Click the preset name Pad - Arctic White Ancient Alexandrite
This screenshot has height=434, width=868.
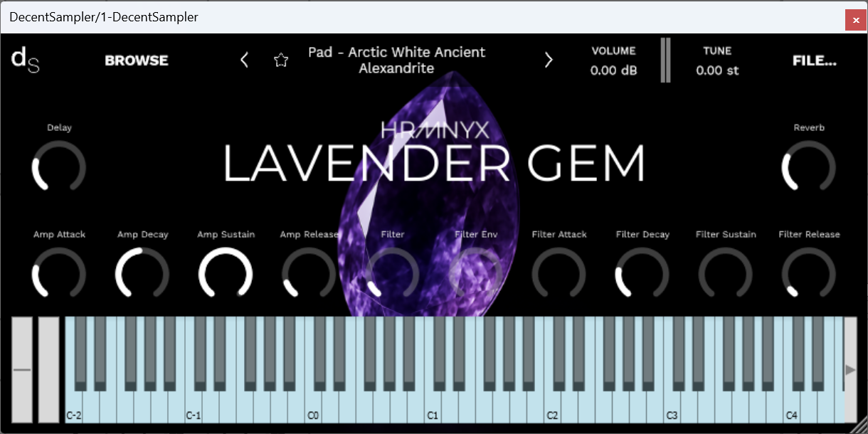[x=396, y=60]
